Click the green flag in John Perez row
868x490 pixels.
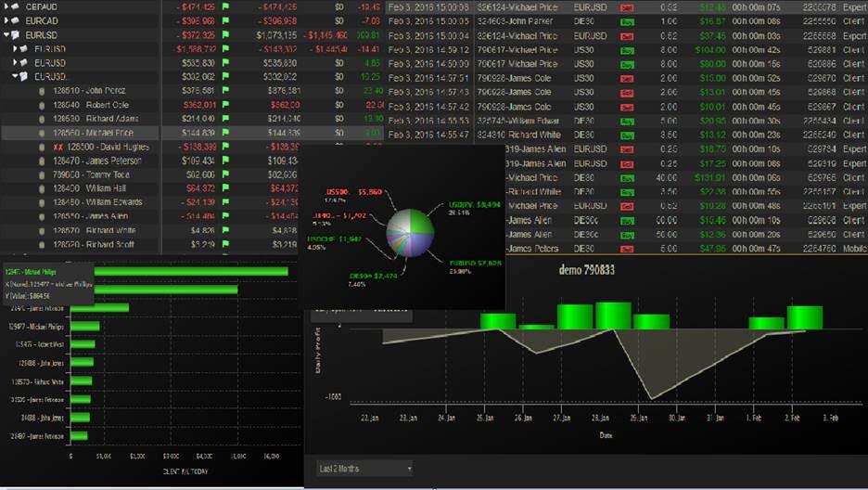pyautogui.click(x=224, y=91)
